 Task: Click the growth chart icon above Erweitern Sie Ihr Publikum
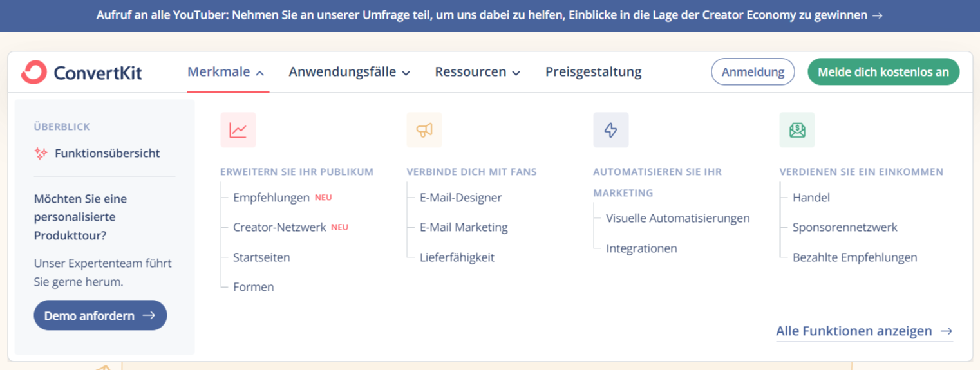tap(238, 130)
